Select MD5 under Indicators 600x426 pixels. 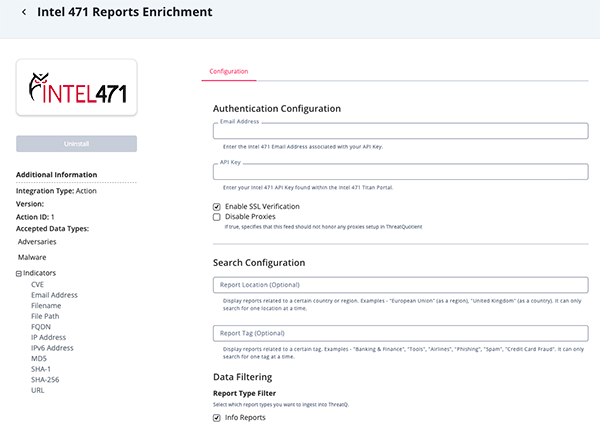39,359
